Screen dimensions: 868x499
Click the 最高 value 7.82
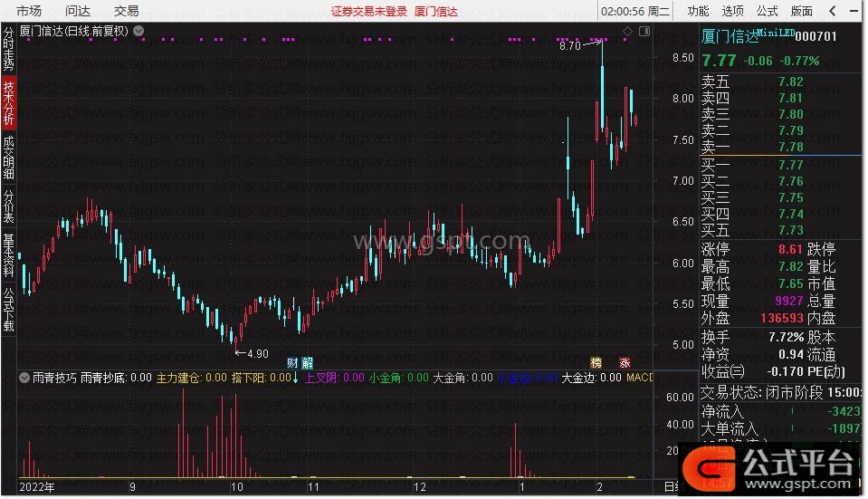[790, 267]
